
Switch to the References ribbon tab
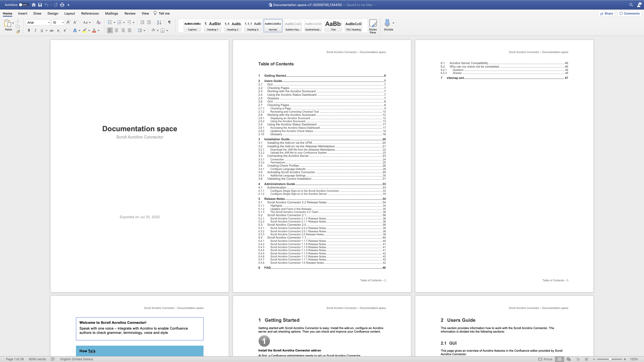tap(90, 13)
